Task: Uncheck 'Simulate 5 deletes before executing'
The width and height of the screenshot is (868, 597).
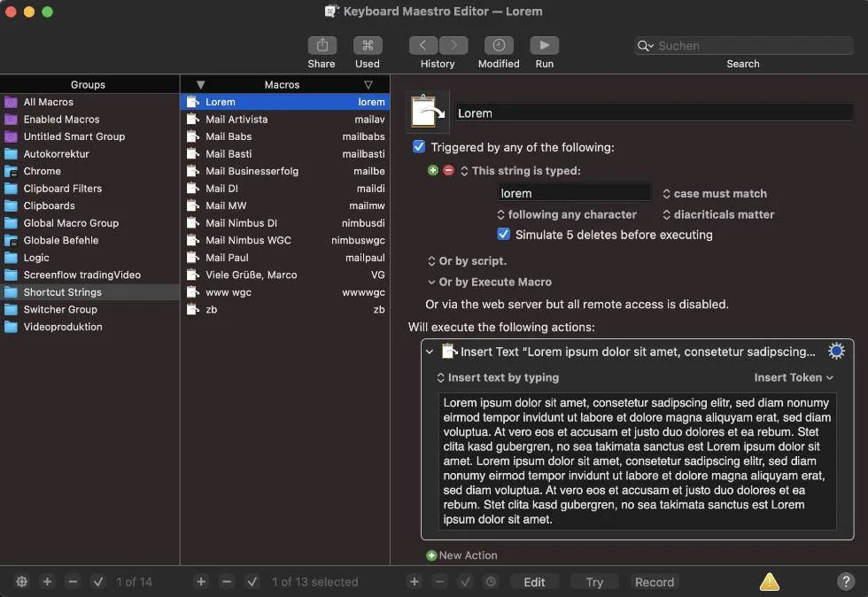Action: [x=503, y=235]
